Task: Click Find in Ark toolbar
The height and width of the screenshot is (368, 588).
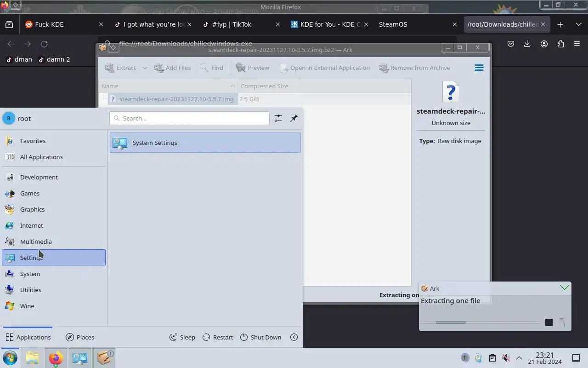Action: click(212, 68)
